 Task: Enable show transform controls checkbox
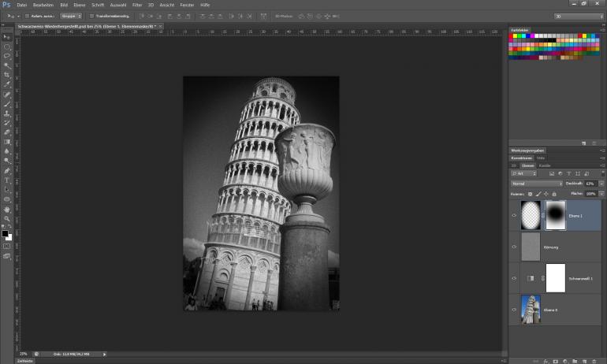(x=91, y=17)
